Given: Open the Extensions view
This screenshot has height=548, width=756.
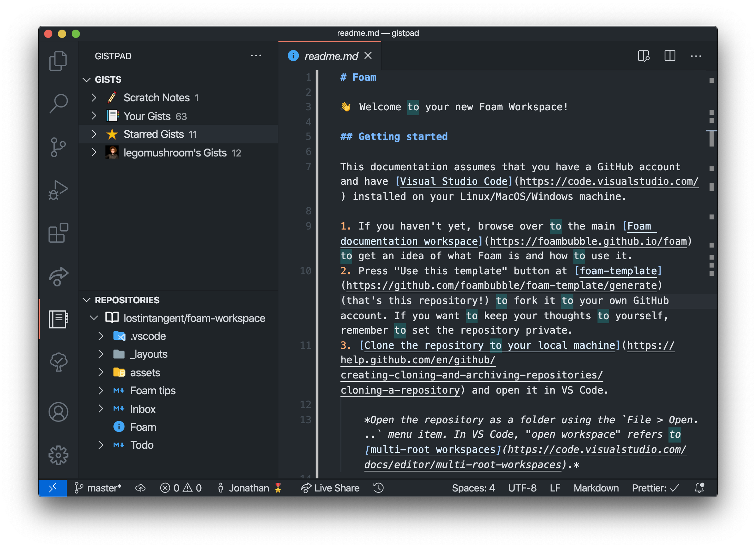Looking at the screenshot, I should tap(58, 233).
